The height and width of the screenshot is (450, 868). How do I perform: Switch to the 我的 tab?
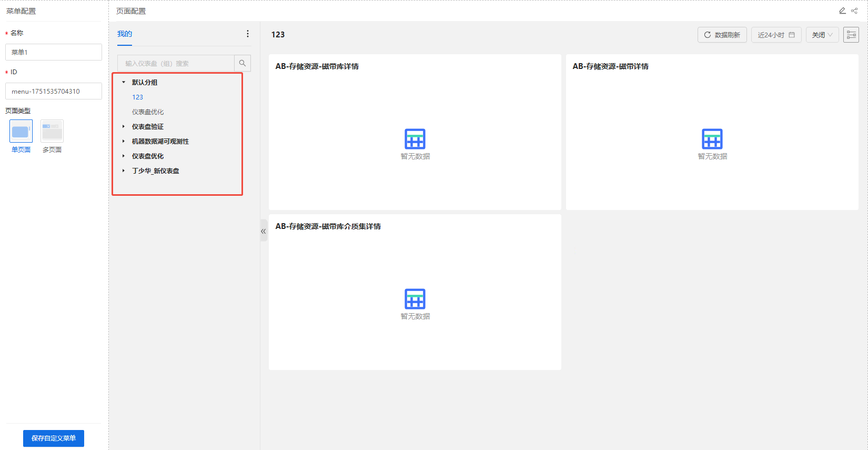(x=125, y=34)
